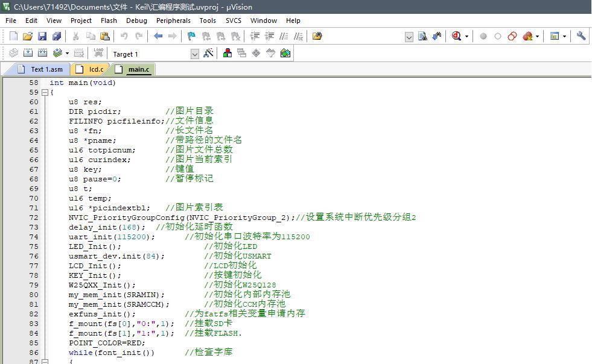Image resolution: width=592 pixels, height=364 pixels.
Task: Indent the selected lines
Action: pyautogui.click(x=255, y=36)
